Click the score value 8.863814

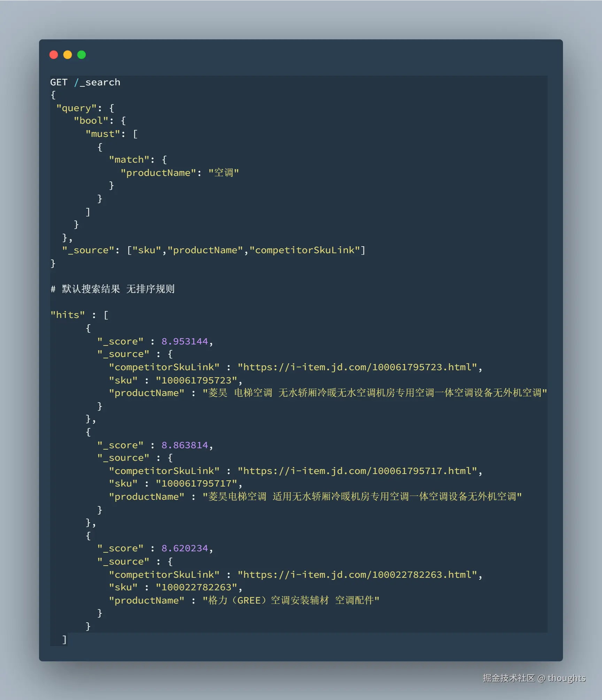coord(185,445)
